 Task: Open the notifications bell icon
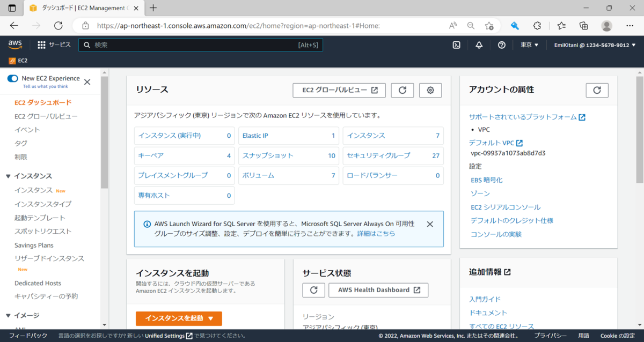pyautogui.click(x=479, y=45)
